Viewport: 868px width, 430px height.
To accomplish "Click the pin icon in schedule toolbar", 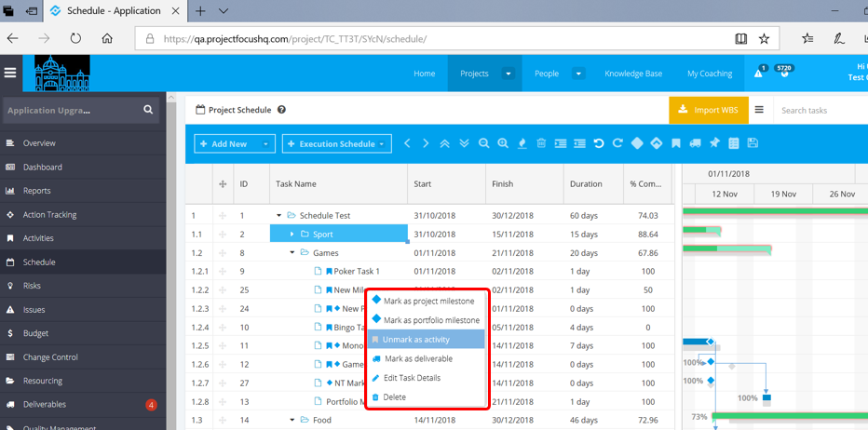I will pyautogui.click(x=714, y=143).
